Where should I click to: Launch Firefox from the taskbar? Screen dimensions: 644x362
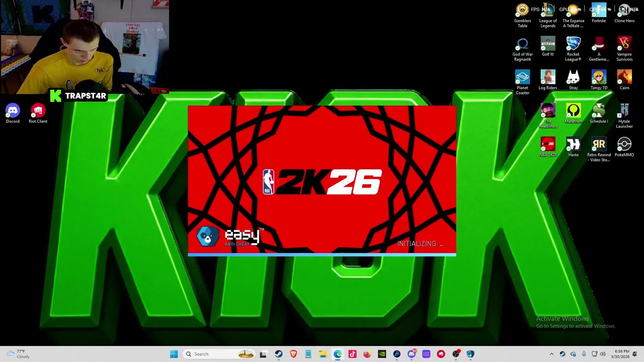(367, 354)
